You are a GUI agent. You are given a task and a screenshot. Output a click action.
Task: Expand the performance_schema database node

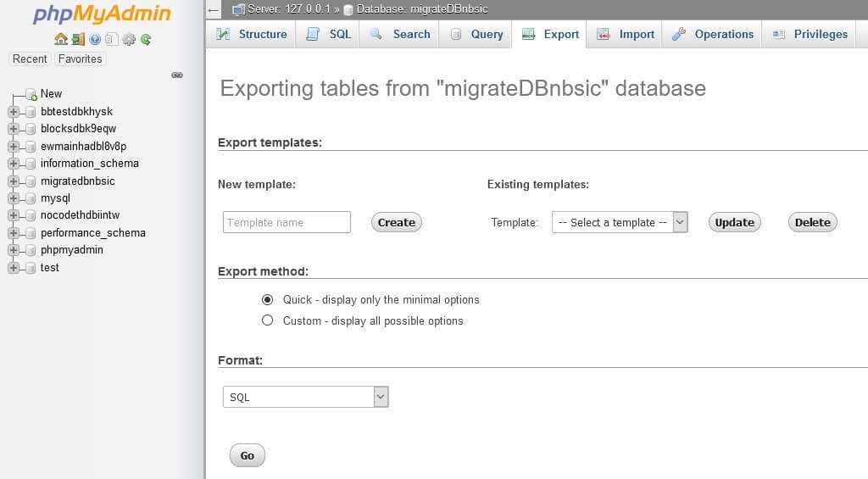pos(13,233)
